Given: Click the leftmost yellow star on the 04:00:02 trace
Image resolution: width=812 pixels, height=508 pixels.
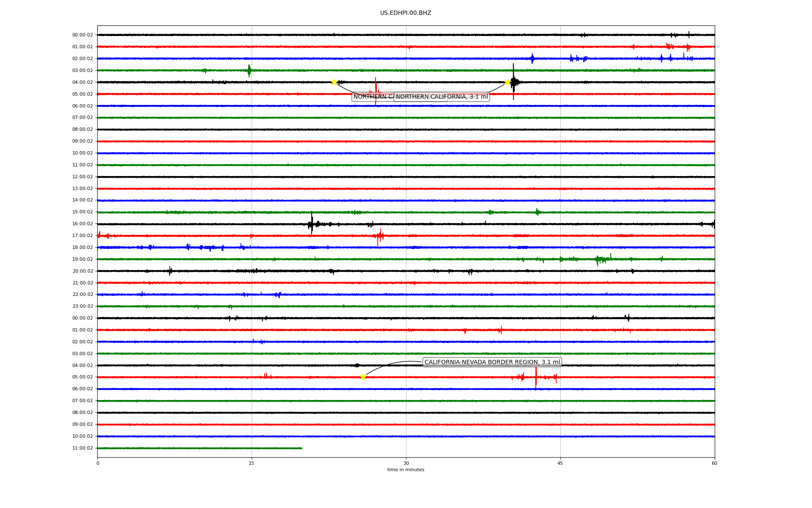Looking at the screenshot, I should point(334,82).
